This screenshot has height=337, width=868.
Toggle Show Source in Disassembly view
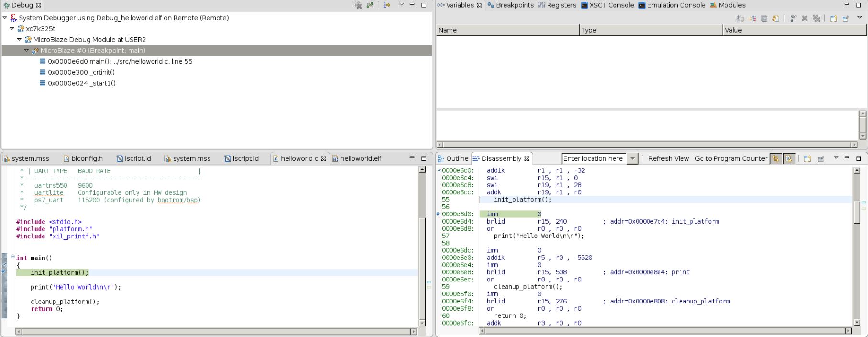tap(788, 159)
